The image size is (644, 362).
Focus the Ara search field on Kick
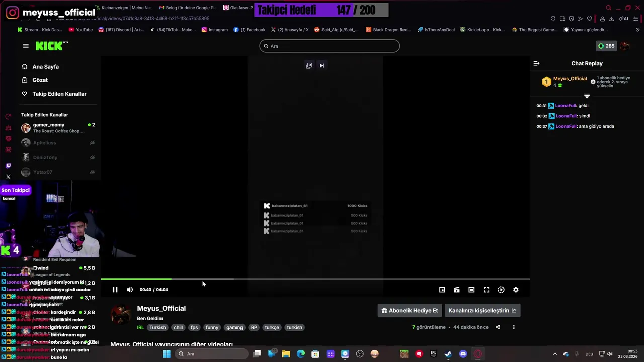(330, 46)
